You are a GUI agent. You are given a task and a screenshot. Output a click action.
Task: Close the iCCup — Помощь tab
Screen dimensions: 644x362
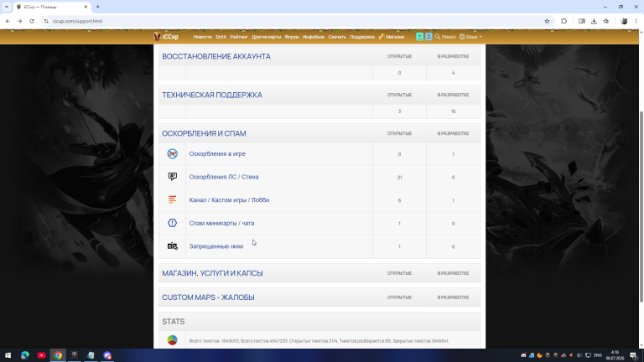click(86, 7)
